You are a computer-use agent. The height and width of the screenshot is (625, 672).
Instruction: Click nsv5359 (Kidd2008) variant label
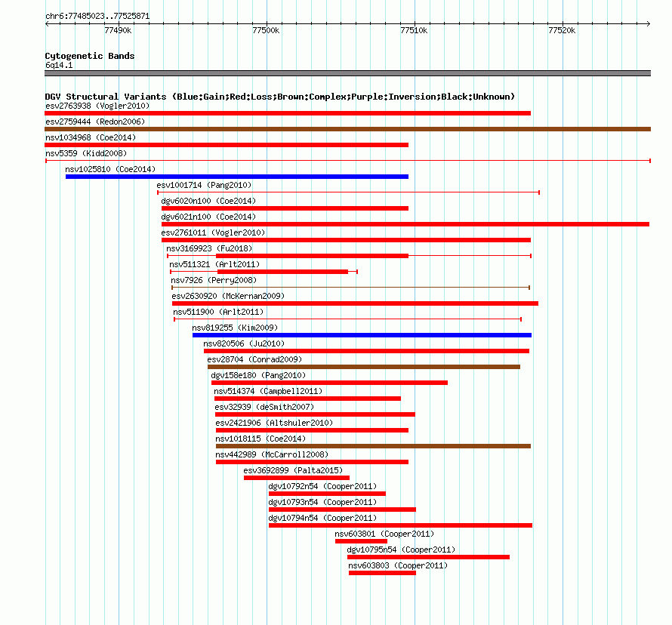(x=86, y=153)
